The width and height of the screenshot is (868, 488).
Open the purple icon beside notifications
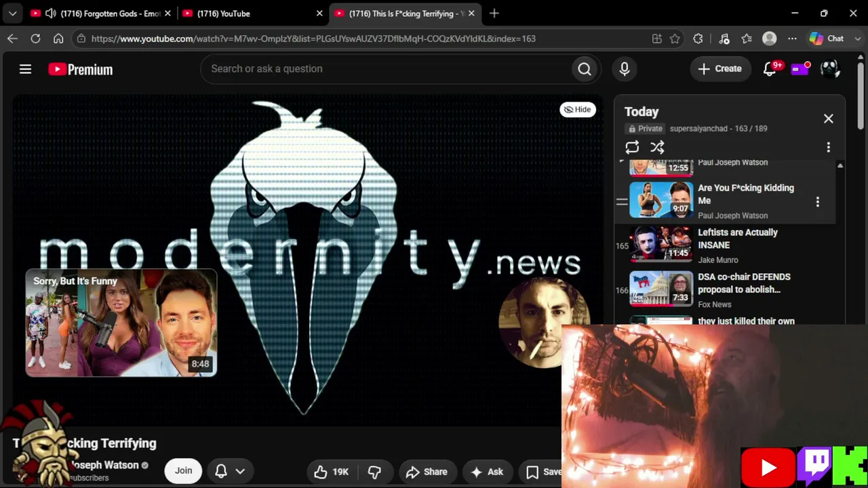click(800, 69)
